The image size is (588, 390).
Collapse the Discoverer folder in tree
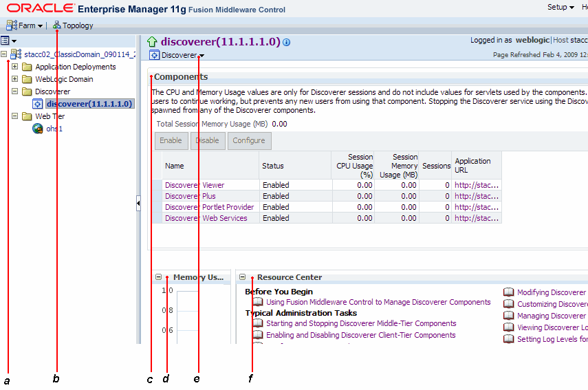[14, 91]
